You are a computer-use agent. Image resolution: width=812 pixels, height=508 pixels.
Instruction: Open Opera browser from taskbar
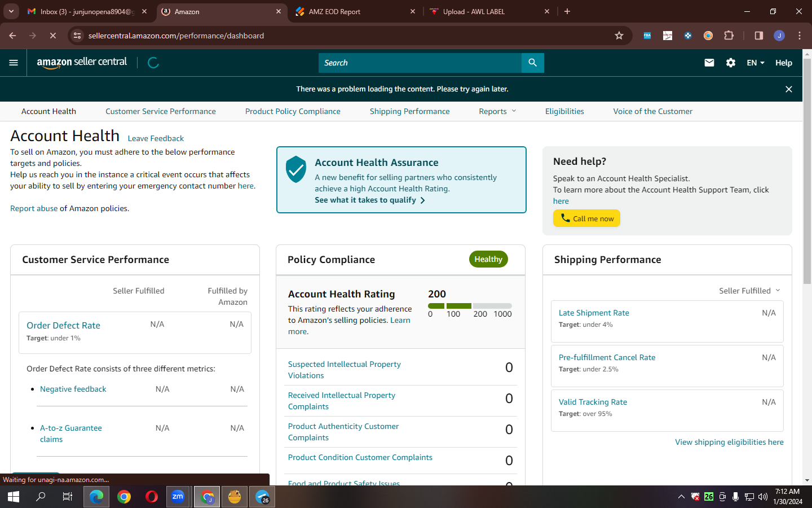(x=151, y=497)
